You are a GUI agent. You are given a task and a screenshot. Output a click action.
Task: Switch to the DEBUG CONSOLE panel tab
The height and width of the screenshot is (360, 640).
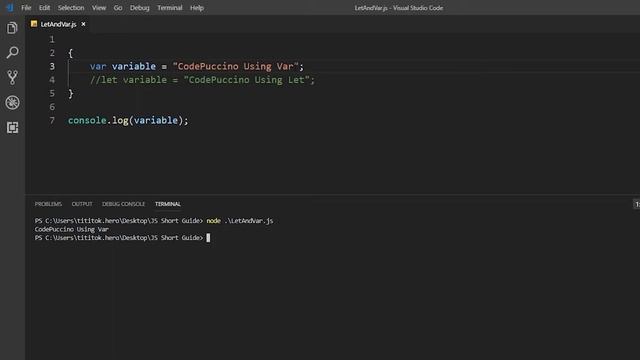pos(124,204)
